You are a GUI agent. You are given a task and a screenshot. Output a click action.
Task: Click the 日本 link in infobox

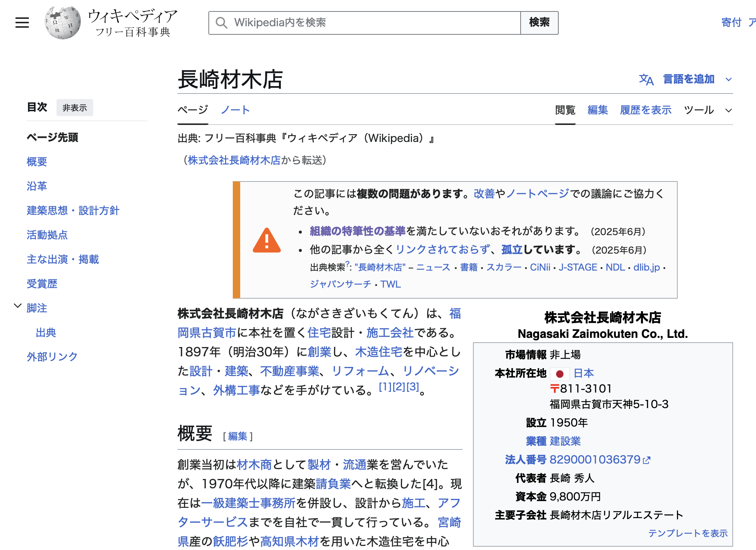click(x=584, y=374)
